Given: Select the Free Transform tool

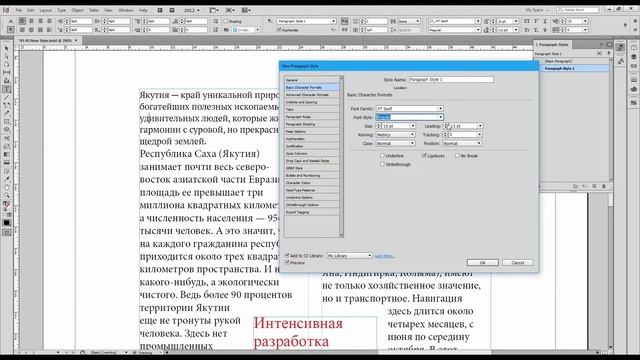Looking at the screenshot, I should tap(7, 147).
